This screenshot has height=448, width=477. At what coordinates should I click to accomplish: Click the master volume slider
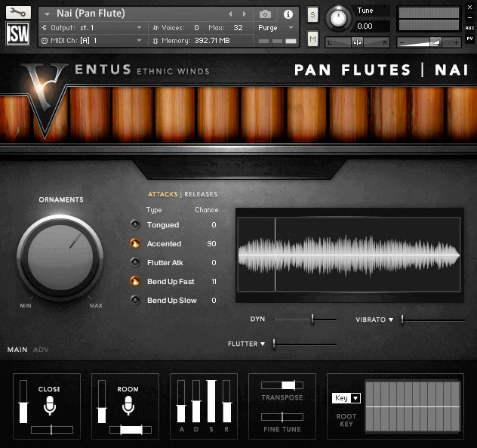[429, 42]
